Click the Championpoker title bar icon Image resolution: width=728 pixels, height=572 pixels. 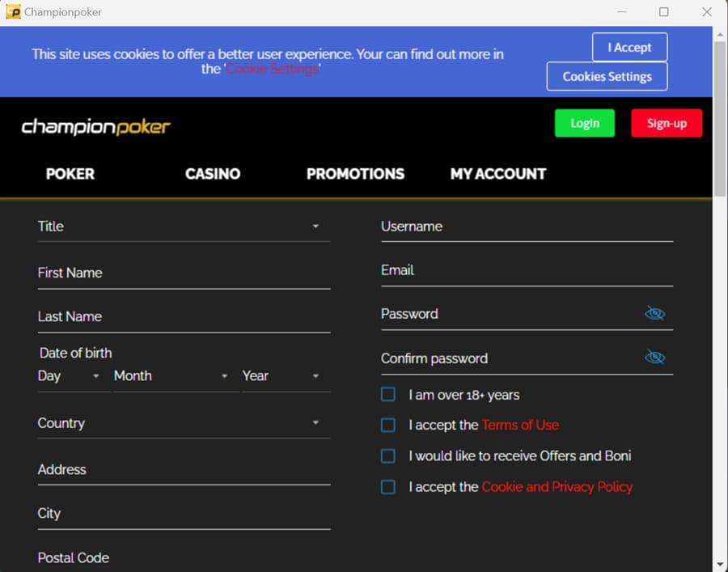12,12
